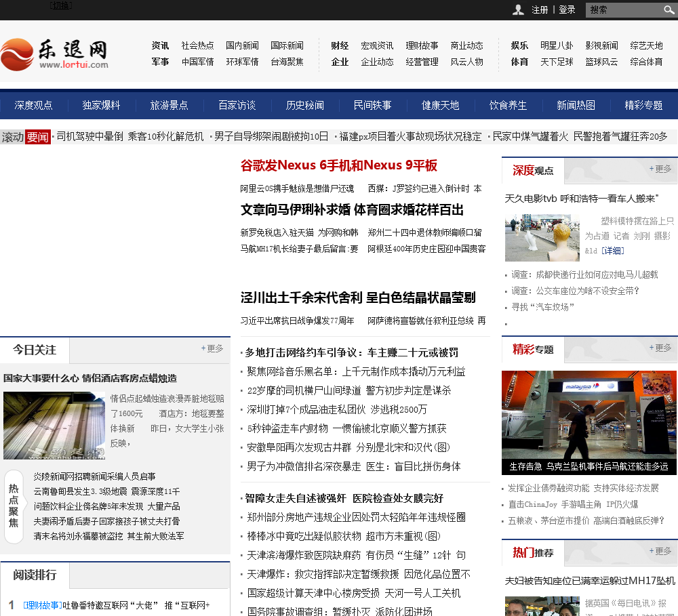Go to the 财经 category
The image size is (678, 616).
[340, 46]
